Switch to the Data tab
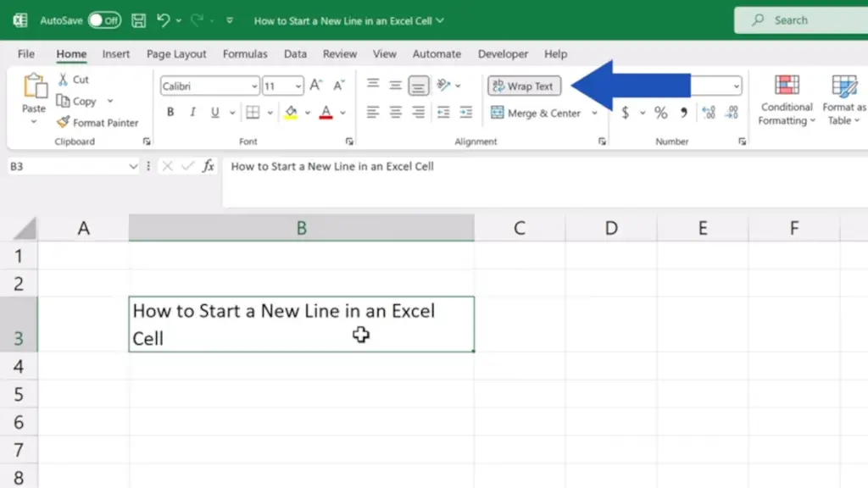Screen dimensions: 868x488 coord(295,53)
